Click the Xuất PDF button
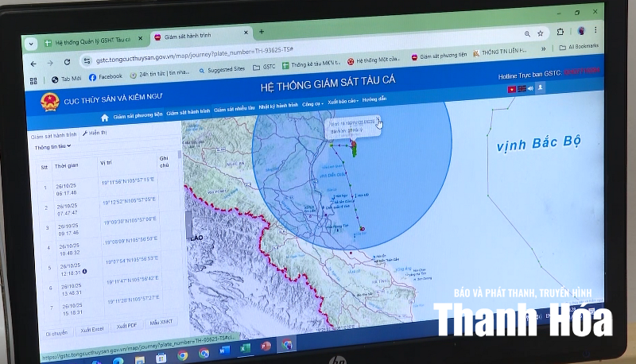Viewport: 636px width, 364px height. [x=126, y=326]
